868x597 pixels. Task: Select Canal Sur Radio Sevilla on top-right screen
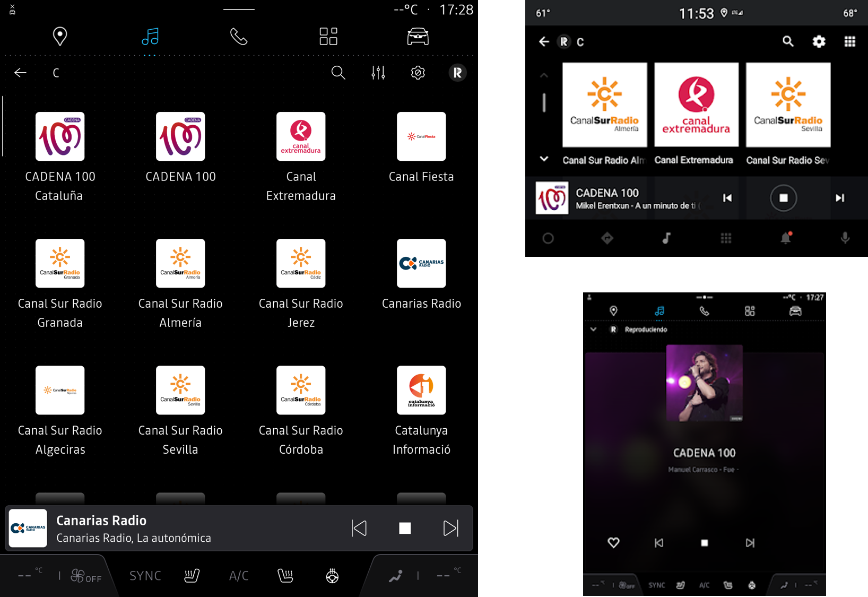click(788, 114)
